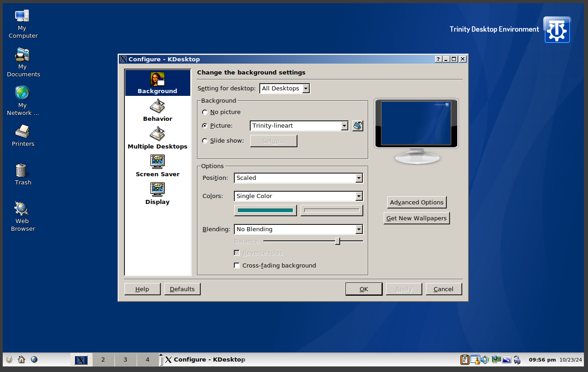This screenshot has width=588, height=372.
Task: Expand the Setting for desktop dropdown
Action: tap(285, 89)
